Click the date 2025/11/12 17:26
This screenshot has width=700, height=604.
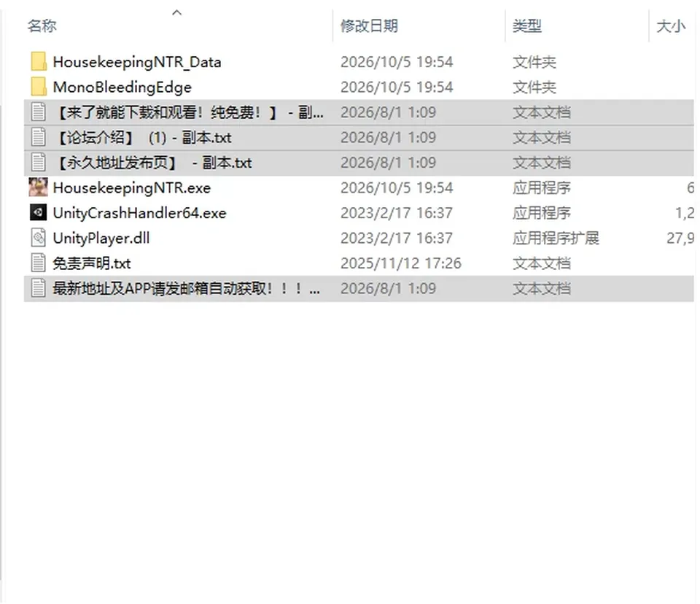401,263
